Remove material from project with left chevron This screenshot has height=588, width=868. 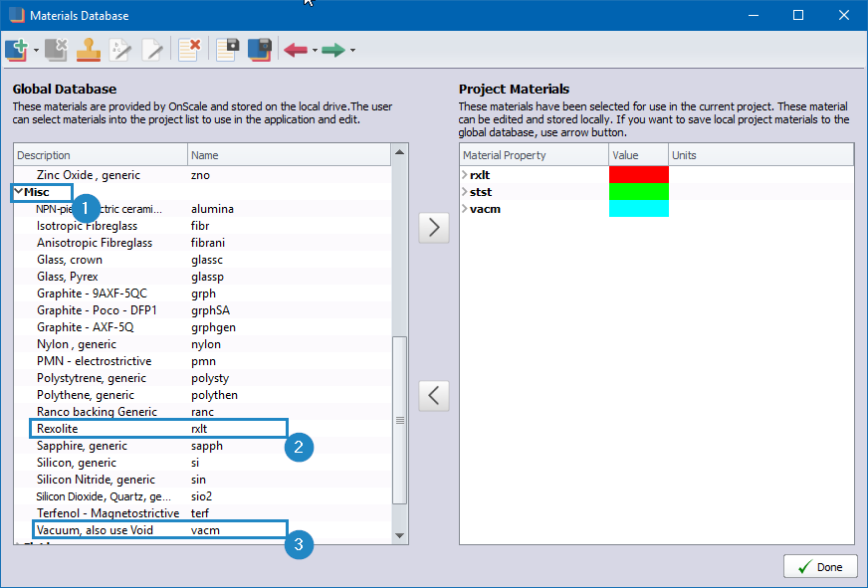click(x=434, y=396)
